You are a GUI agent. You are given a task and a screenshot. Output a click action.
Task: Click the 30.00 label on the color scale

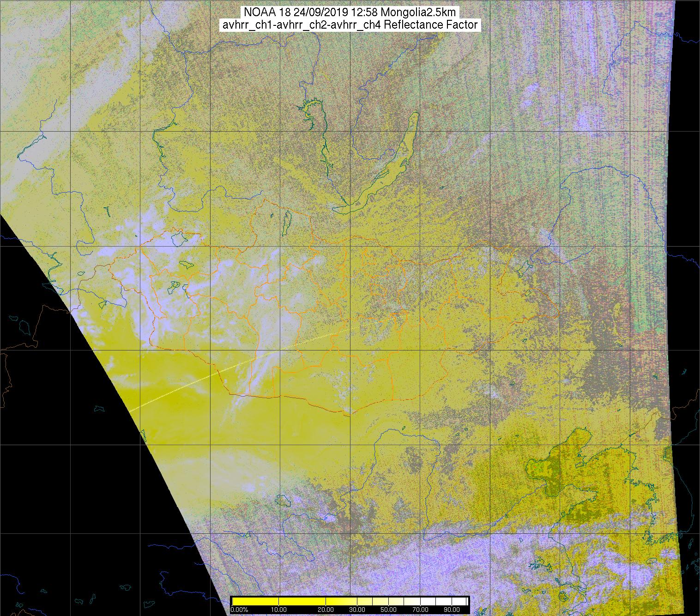click(357, 610)
